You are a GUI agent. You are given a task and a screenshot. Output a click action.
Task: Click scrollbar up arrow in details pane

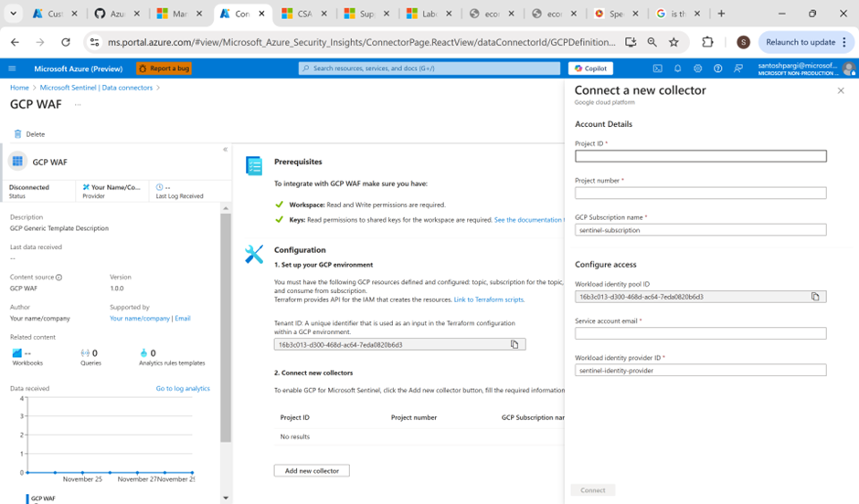point(226,208)
